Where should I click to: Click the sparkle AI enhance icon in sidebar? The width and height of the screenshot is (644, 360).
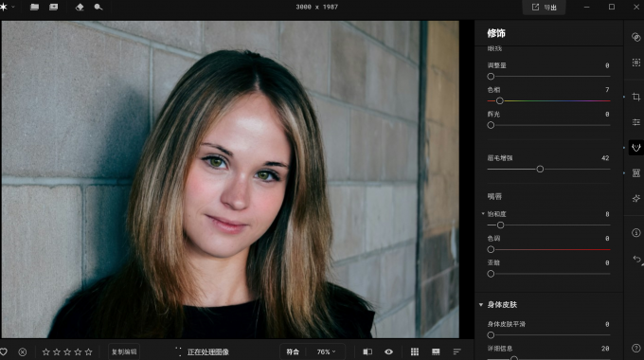click(635, 199)
